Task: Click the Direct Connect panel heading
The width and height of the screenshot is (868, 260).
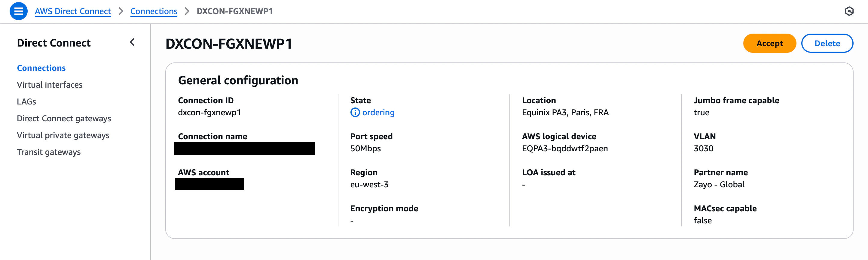Action: [x=54, y=43]
